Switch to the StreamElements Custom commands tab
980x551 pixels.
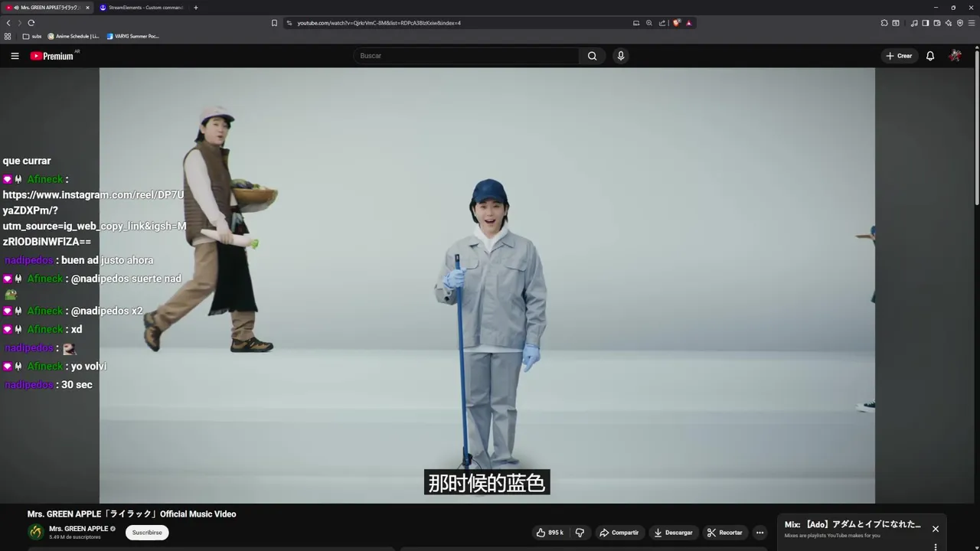[142, 8]
